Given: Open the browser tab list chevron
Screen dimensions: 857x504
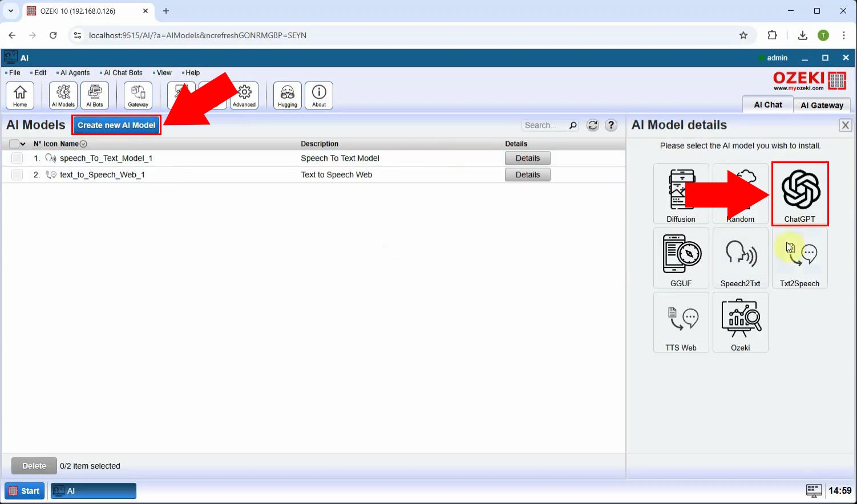Looking at the screenshot, I should 11,11.
